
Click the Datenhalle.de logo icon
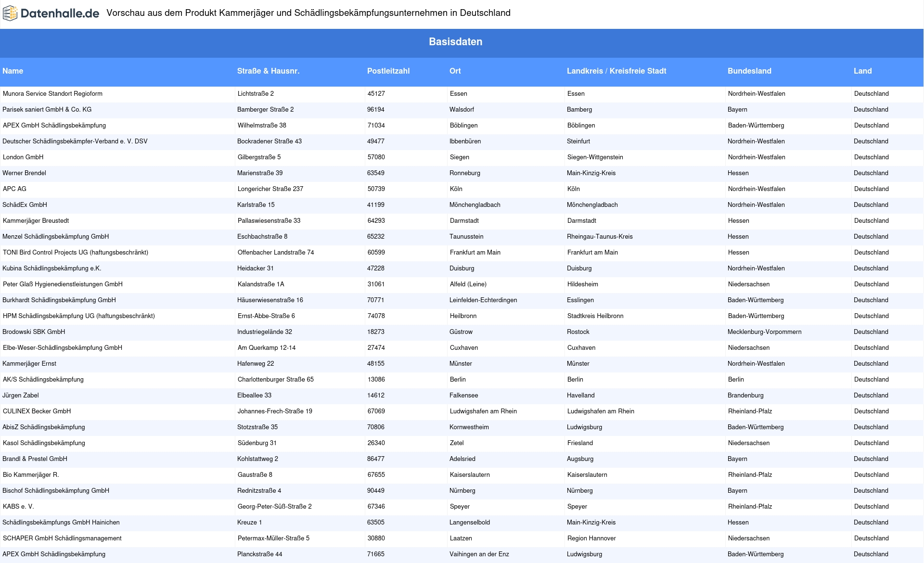[10, 13]
